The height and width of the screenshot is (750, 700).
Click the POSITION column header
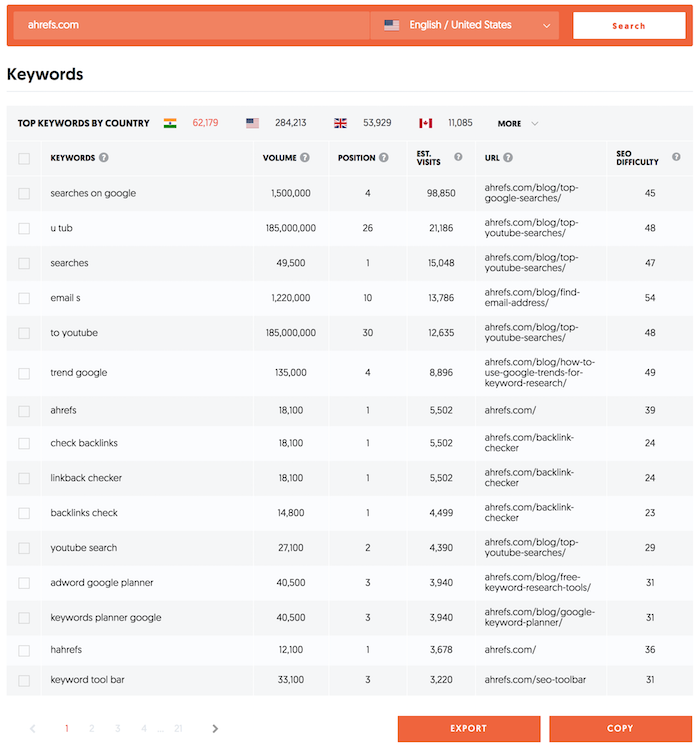click(356, 158)
